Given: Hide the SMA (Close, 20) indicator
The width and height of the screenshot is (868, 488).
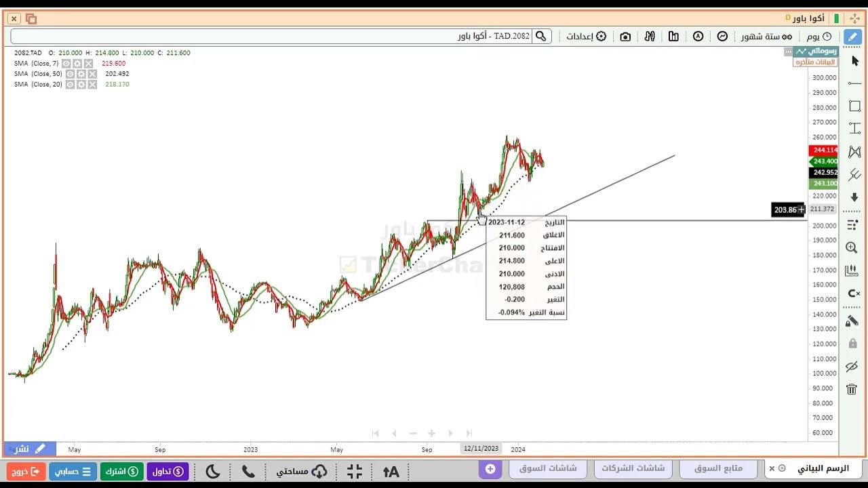Looking at the screenshot, I should point(71,85).
